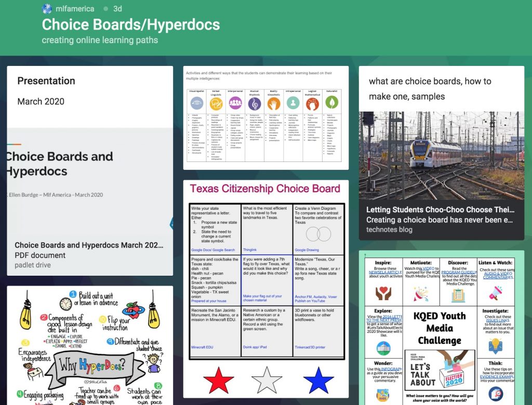Open "Make your flag out of your chosen material"
Image resolution: width=532 pixels, height=405 pixels.
pos(262,298)
